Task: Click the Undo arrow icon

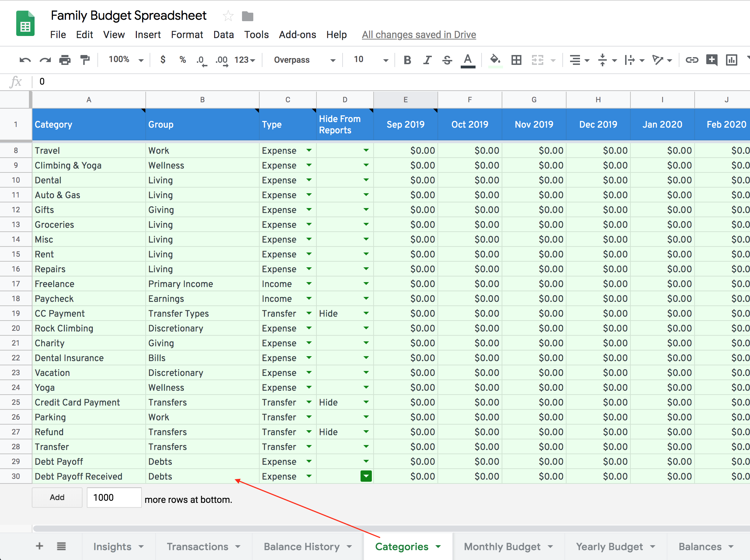Action: (x=25, y=60)
